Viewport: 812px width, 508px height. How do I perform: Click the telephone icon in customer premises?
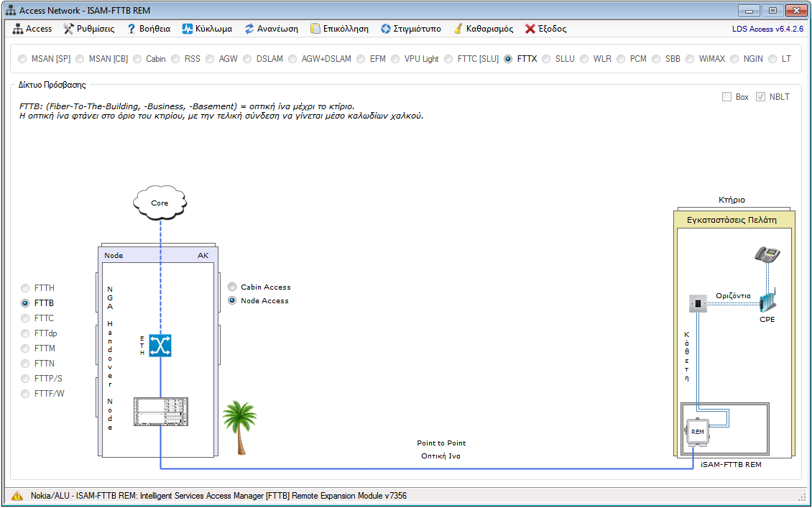(767, 254)
